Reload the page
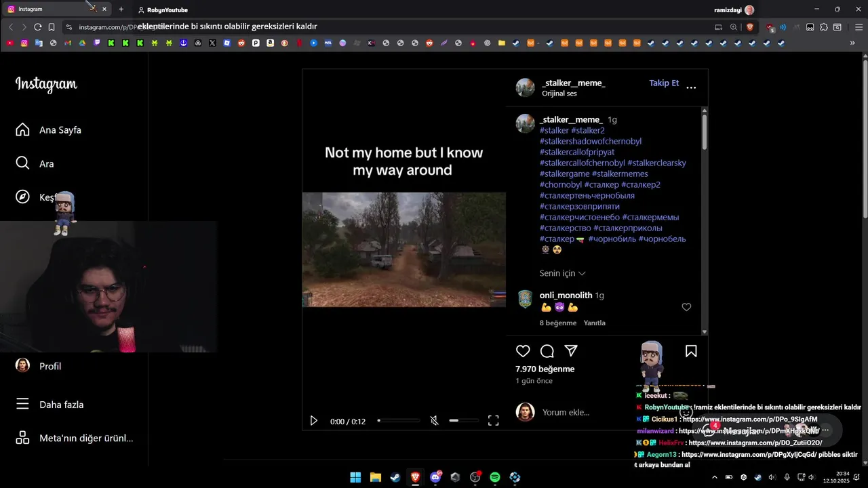The width and height of the screenshot is (868, 488). [x=37, y=27]
